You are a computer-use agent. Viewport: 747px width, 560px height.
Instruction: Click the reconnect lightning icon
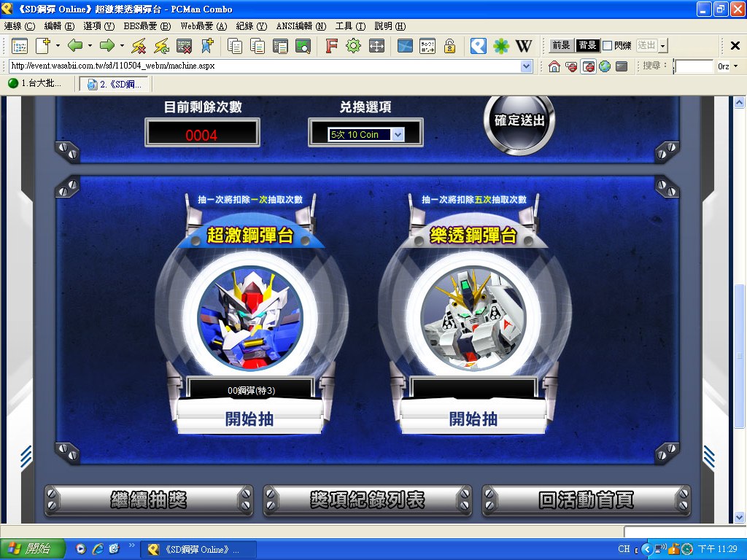[x=161, y=46]
